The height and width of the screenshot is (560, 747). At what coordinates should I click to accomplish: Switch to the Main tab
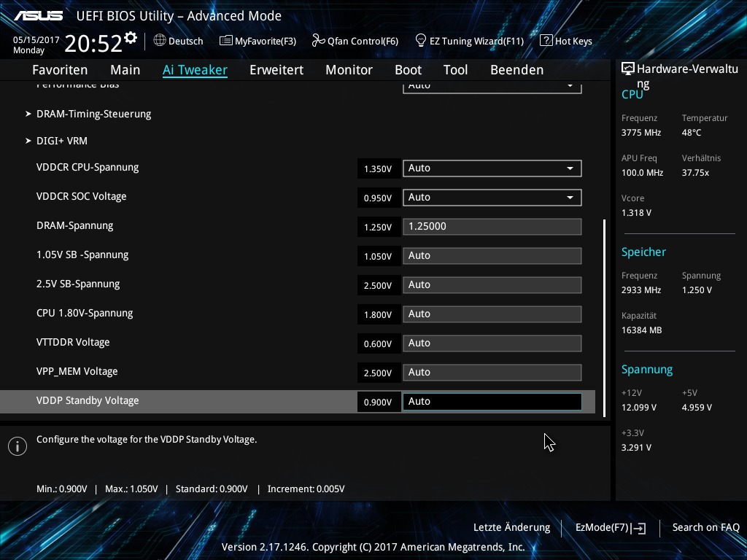pos(125,70)
